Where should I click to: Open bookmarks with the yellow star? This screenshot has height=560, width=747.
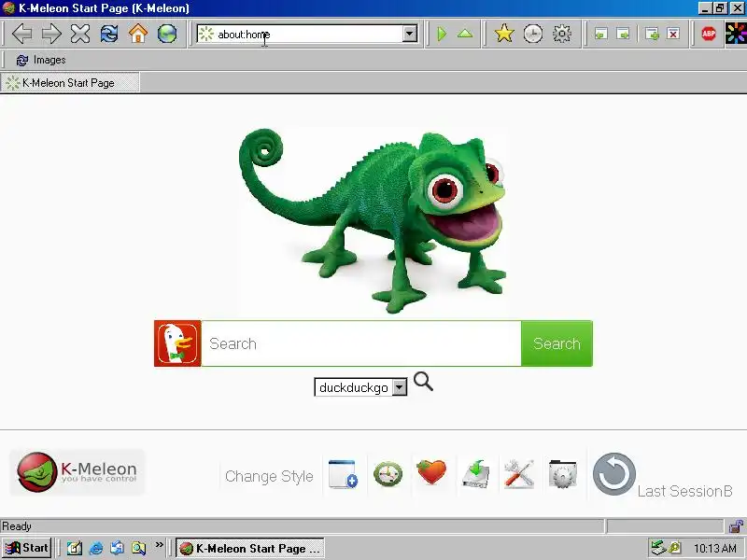[x=504, y=34]
